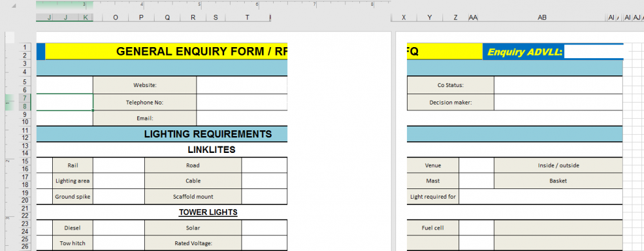Image resolution: width=644 pixels, height=251 pixels.
Task: Select column header T
Action: pos(247,17)
